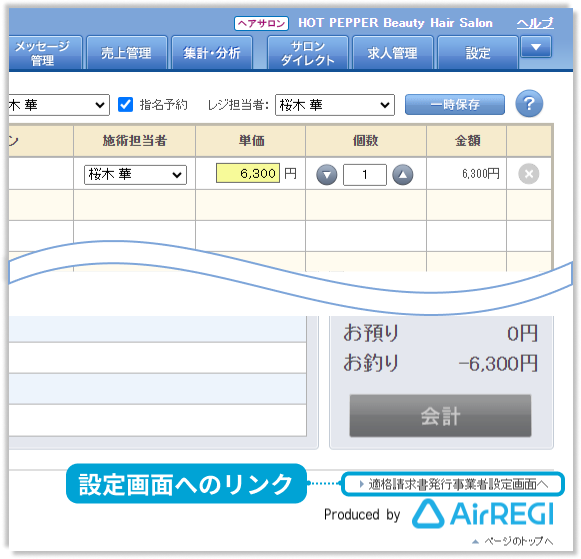The image size is (581, 559).
Task: Select the 求人管理 tab
Action: [x=393, y=53]
